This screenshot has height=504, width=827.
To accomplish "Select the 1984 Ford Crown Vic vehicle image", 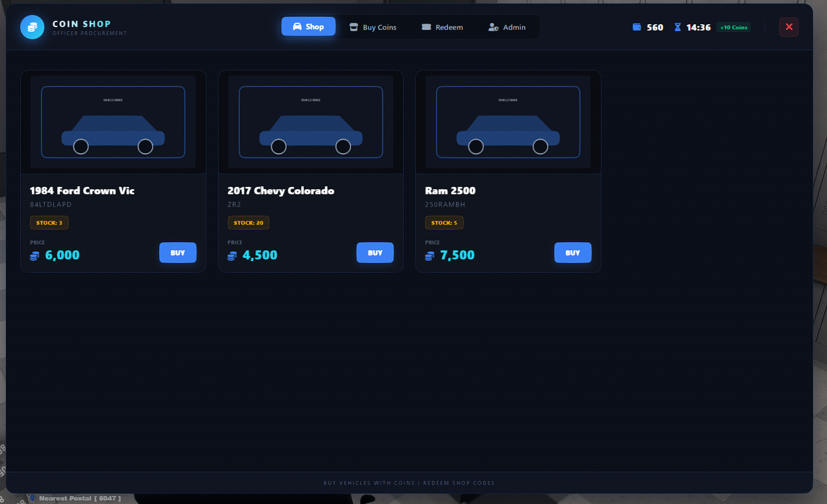I will tap(113, 122).
